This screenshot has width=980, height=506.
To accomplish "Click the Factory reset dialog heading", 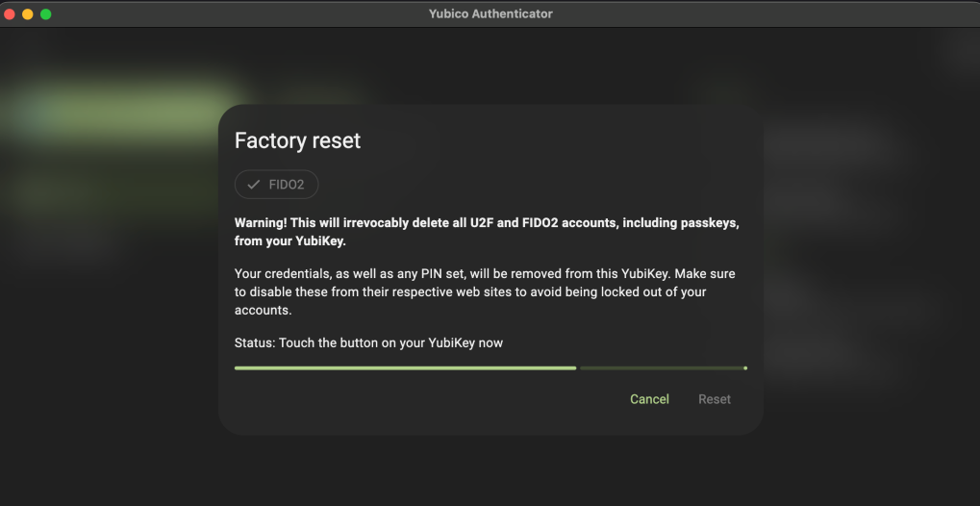I will (297, 140).
